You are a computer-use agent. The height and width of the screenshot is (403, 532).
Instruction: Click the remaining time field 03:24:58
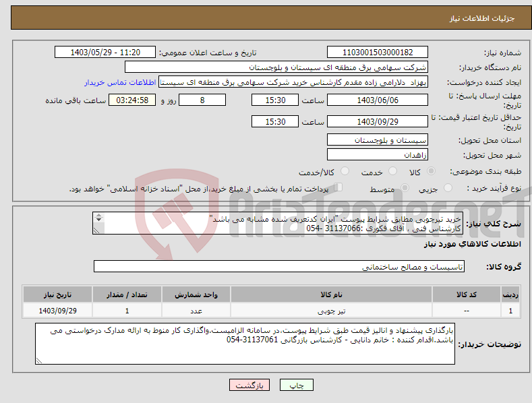tap(132, 100)
